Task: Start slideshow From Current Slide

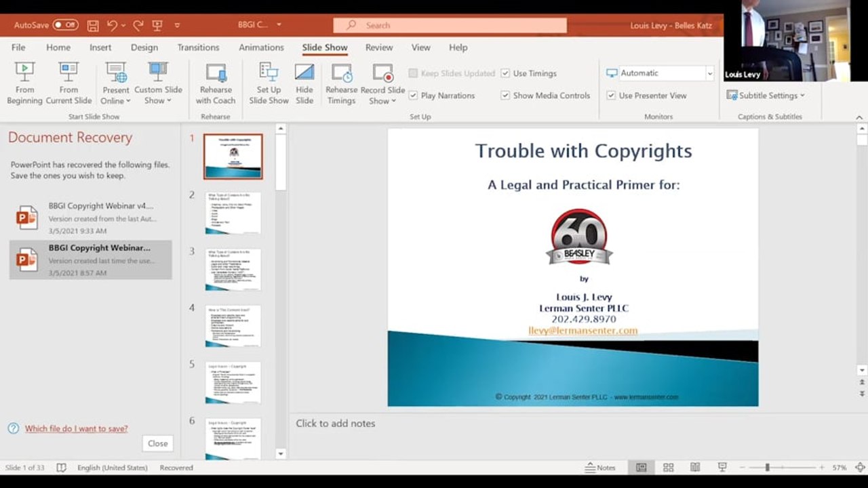Action: (68, 83)
